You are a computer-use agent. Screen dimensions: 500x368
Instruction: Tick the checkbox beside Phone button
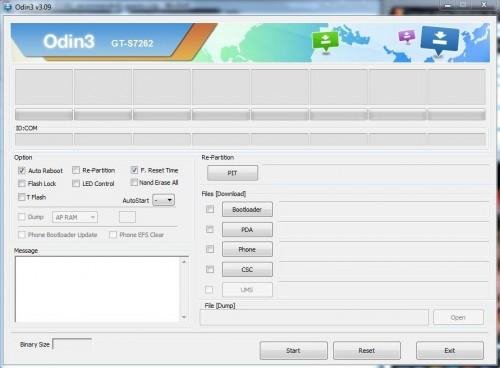click(x=210, y=249)
